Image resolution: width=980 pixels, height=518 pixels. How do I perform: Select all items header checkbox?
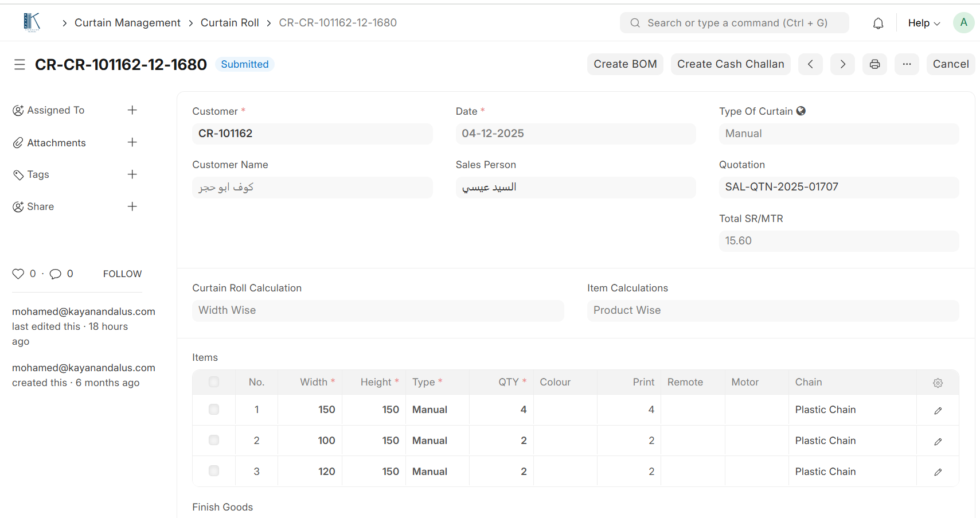point(214,382)
